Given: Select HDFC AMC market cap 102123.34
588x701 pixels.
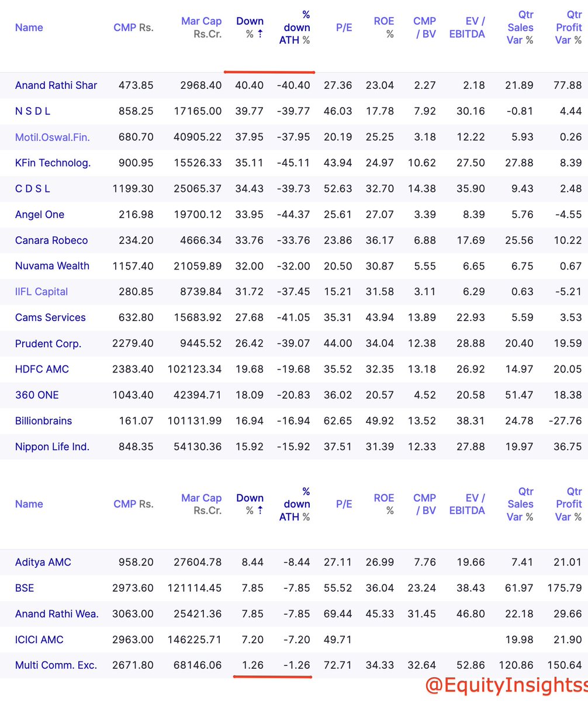Looking at the screenshot, I should point(195,370).
